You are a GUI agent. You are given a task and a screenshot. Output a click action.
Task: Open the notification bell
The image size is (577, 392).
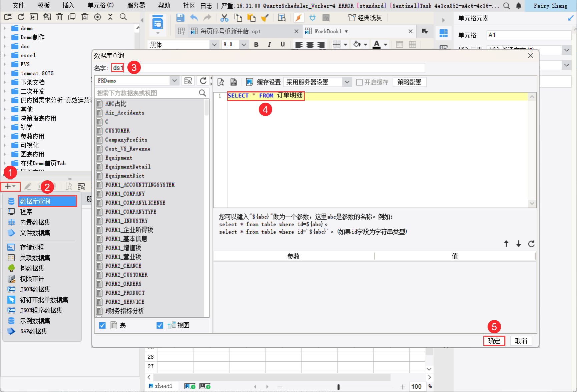click(x=519, y=6)
